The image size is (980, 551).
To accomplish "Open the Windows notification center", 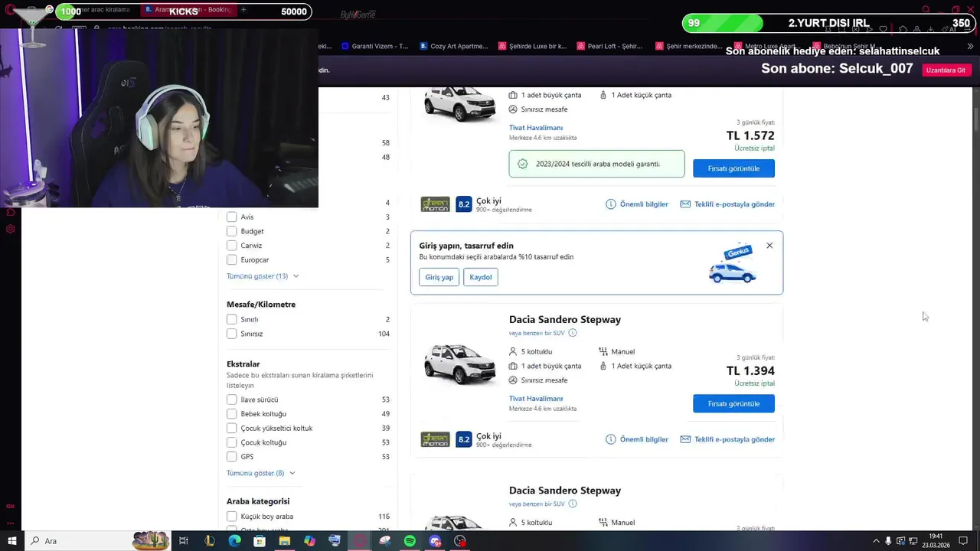I will (964, 541).
